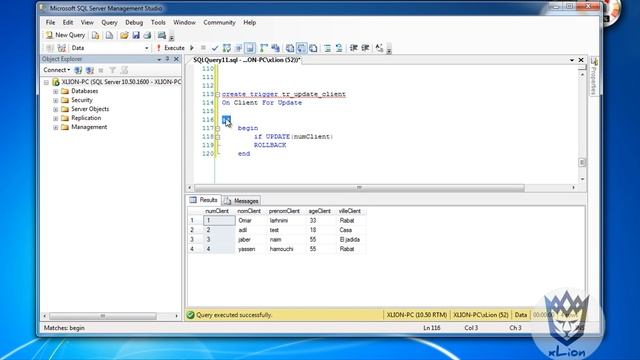Close the Object Explorer panel
The image size is (640, 360).
coord(176,60)
